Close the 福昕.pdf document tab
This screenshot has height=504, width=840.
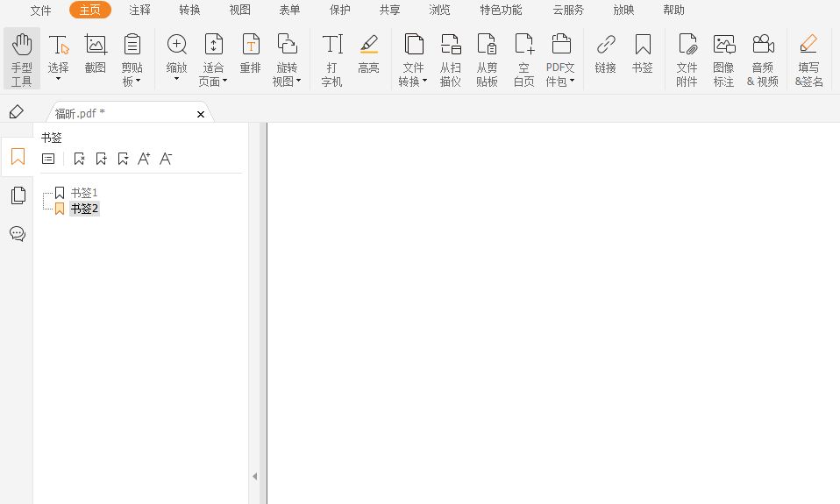[x=201, y=114]
